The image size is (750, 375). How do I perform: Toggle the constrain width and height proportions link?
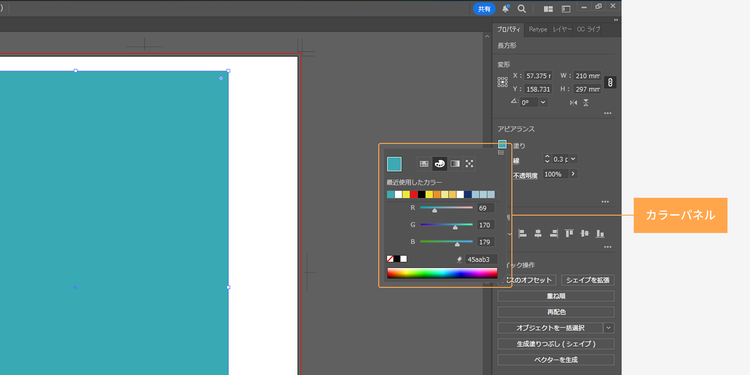(x=610, y=82)
